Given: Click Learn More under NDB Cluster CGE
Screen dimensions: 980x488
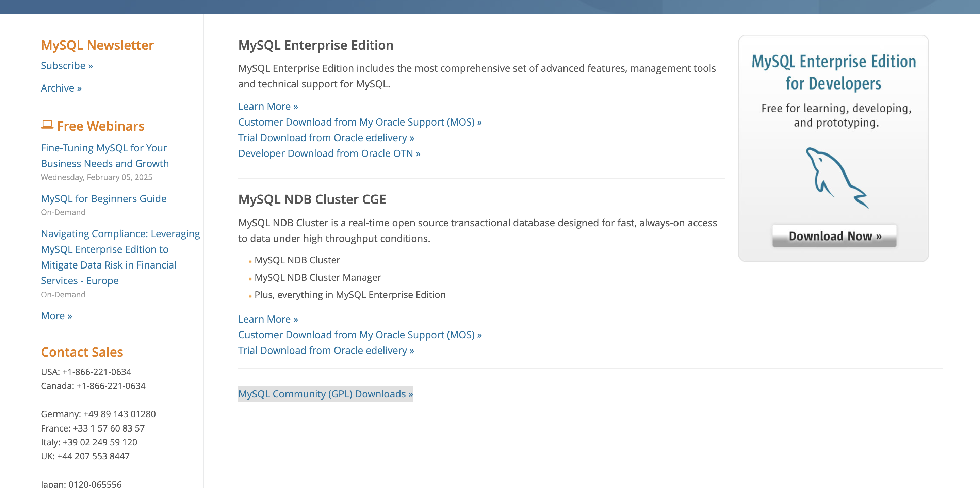Looking at the screenshot, I should tap(268, 319).
